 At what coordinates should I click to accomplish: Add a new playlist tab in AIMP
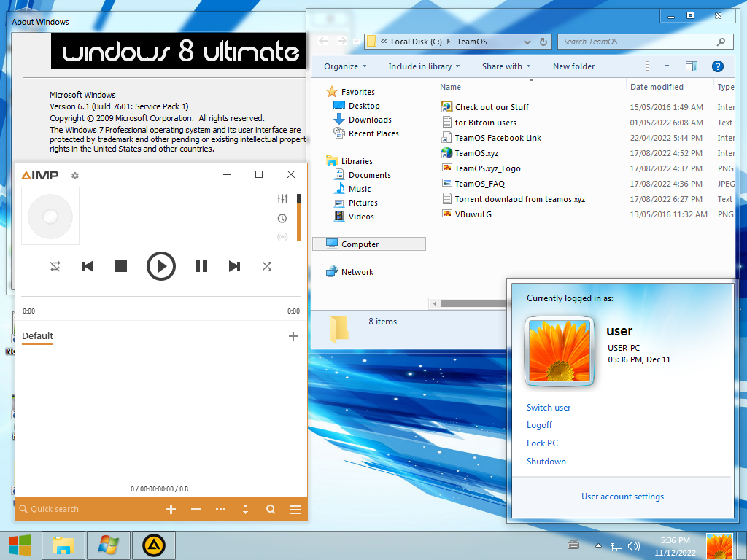(x=293, y=336)
